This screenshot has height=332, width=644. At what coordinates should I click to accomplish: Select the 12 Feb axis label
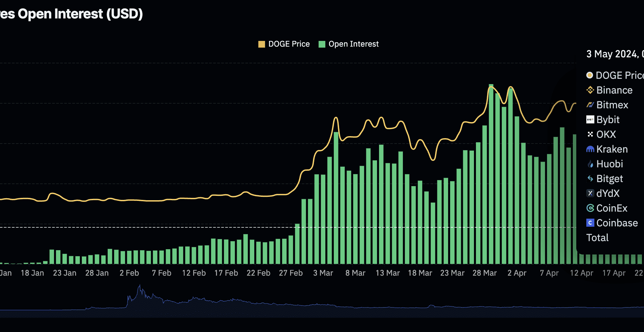tap(194, 273)
